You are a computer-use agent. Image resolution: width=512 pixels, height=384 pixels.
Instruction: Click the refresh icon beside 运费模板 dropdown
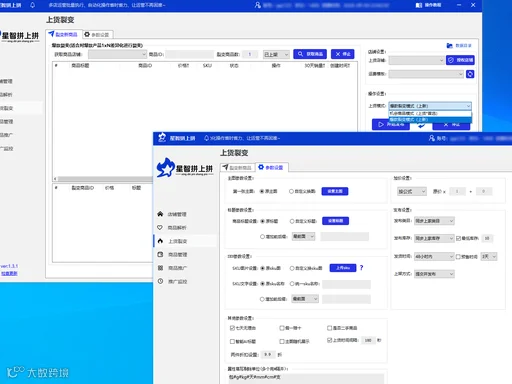(470, 74)
